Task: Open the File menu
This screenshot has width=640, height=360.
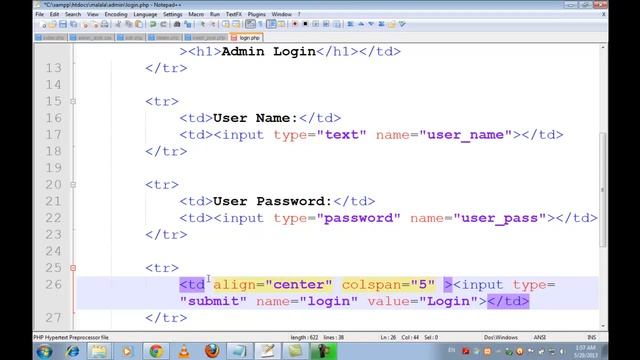Action: (40, 14)
